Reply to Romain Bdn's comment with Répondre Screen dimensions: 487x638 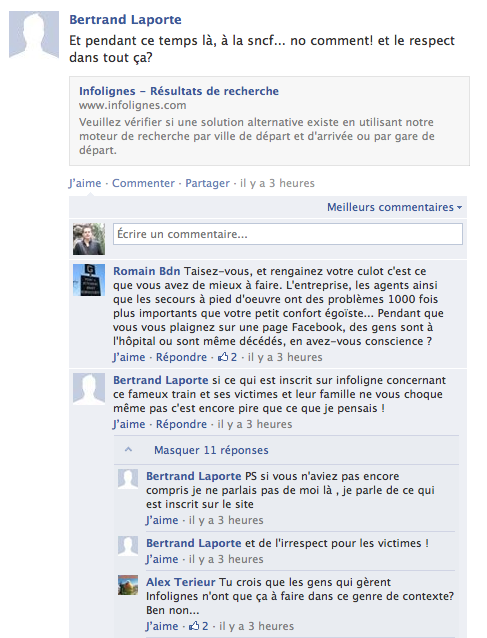coord(181,357)
